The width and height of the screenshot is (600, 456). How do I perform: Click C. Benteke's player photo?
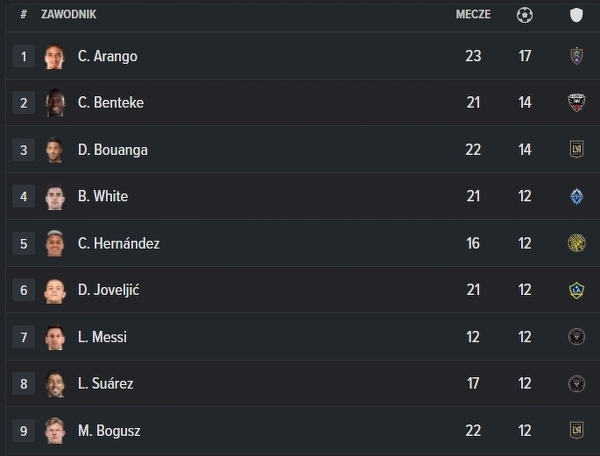55,103
